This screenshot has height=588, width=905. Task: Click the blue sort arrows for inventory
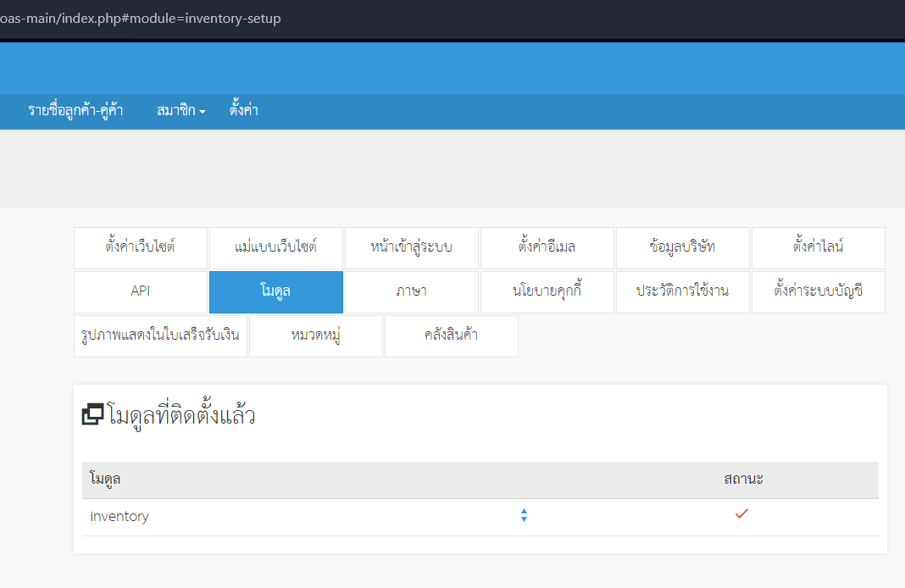tap(524, 515)
